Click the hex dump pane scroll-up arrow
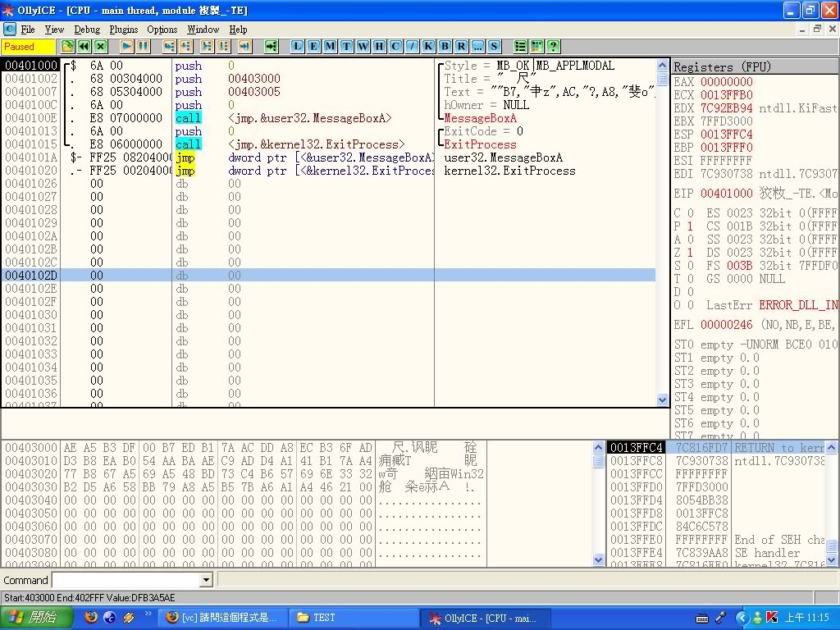840x630 pixels. 599,447
